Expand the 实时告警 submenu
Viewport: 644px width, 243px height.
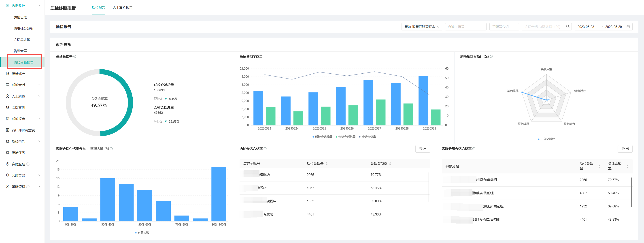pos(39,175)
